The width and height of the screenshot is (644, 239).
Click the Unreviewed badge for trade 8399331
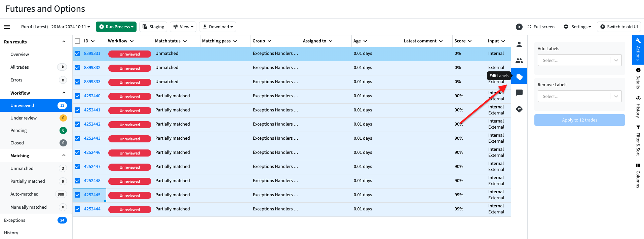[130, 54]
